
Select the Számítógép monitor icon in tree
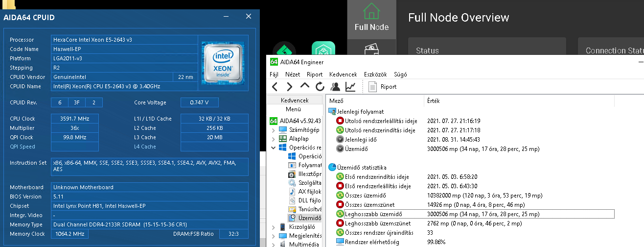[x=283, y=130]
